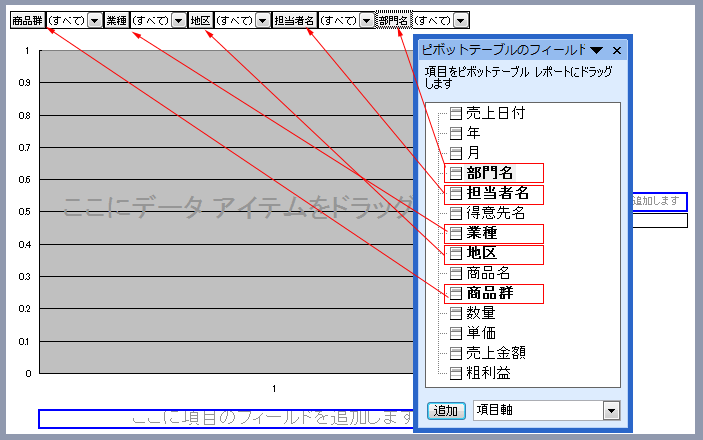Expand the 担当者名 filter dropdown
The width and height of the screenshot is (703, 440).
pyautogui.click(x=367, y=20)
